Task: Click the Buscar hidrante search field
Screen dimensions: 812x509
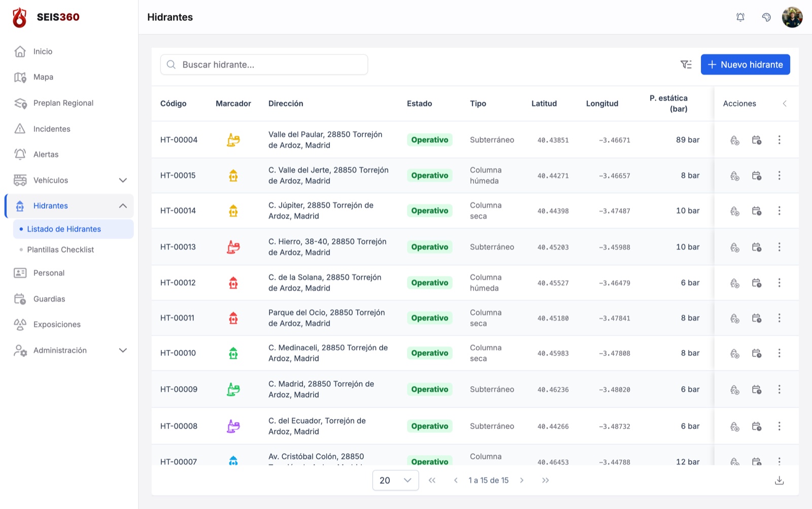Action: [264, 65]
